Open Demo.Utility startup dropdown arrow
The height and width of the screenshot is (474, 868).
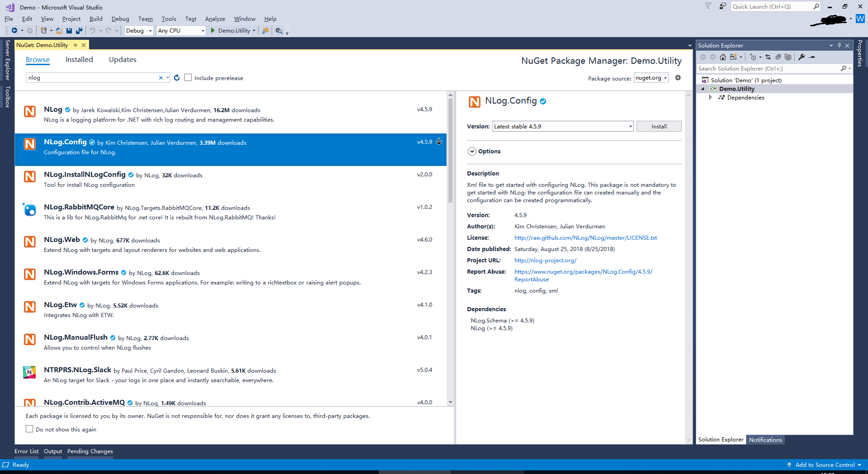[x=254, y=31]
